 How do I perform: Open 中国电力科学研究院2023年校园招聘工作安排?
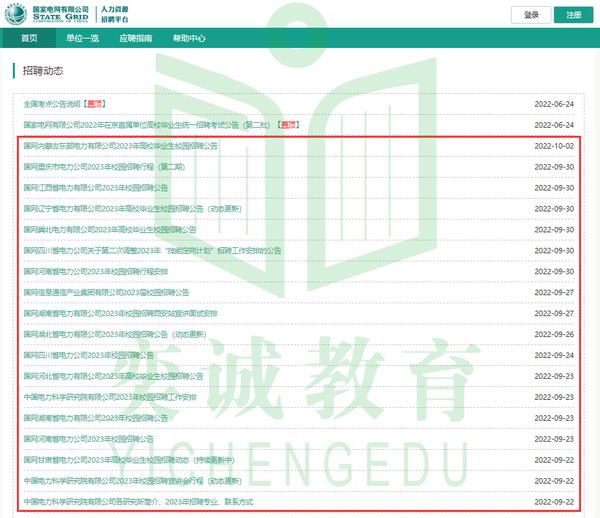coord(110,397)
